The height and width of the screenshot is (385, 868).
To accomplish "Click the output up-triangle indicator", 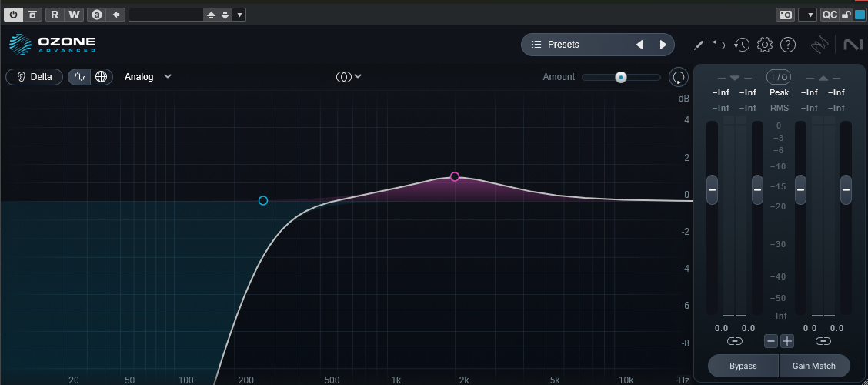I will [823, 78].
